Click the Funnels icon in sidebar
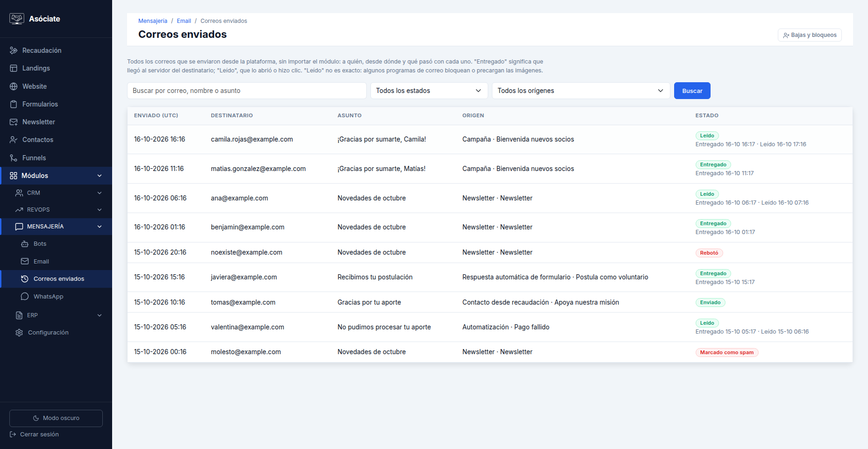This screenshot has height=449, width=868. [14, 158]
